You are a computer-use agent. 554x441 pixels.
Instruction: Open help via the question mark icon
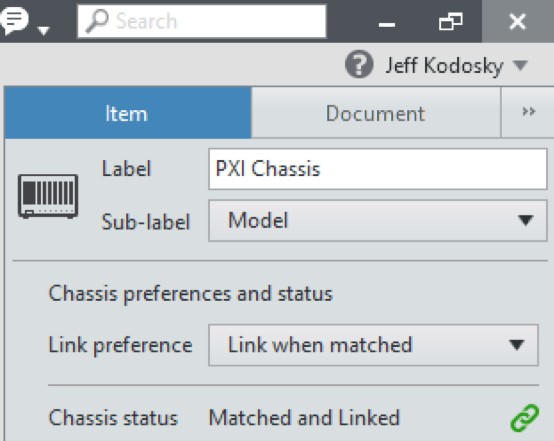[359, 64]
